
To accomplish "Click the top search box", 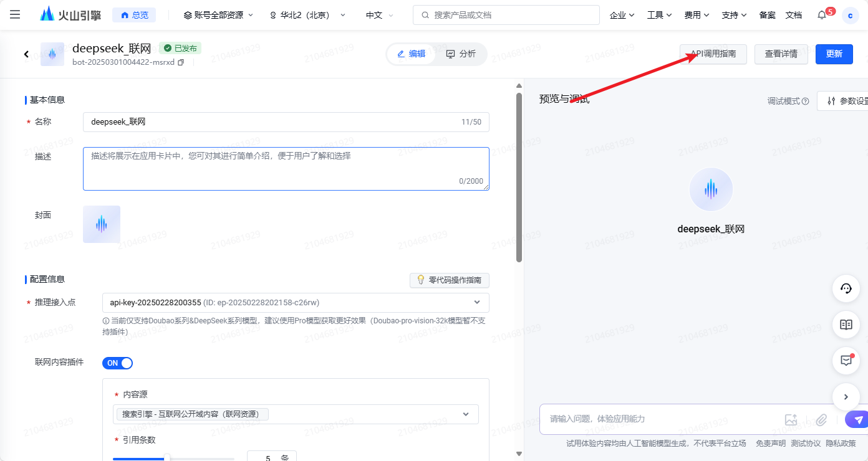I will click(506, 15).
